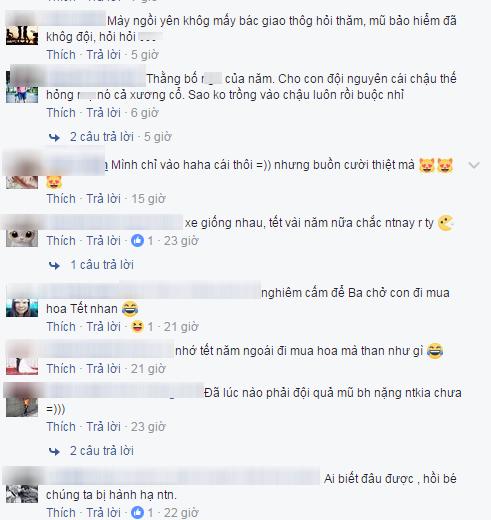
Task: Like the comment posted 15 giờ ago
Action: [x=61, y=199]
